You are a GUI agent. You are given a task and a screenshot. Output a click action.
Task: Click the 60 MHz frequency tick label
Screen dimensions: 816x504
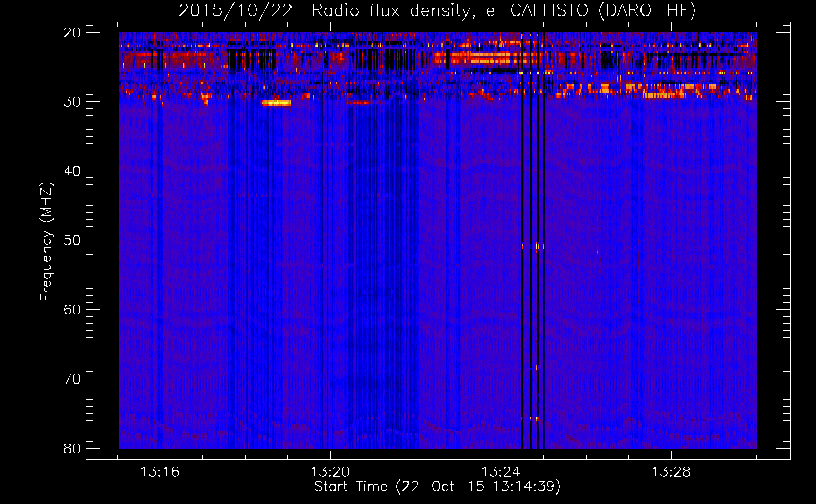point(72,309)
